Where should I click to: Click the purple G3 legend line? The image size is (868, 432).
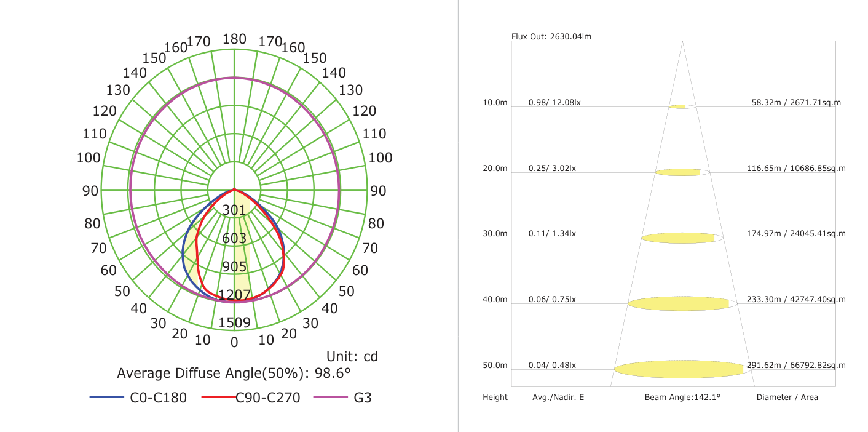click(331, 398)
